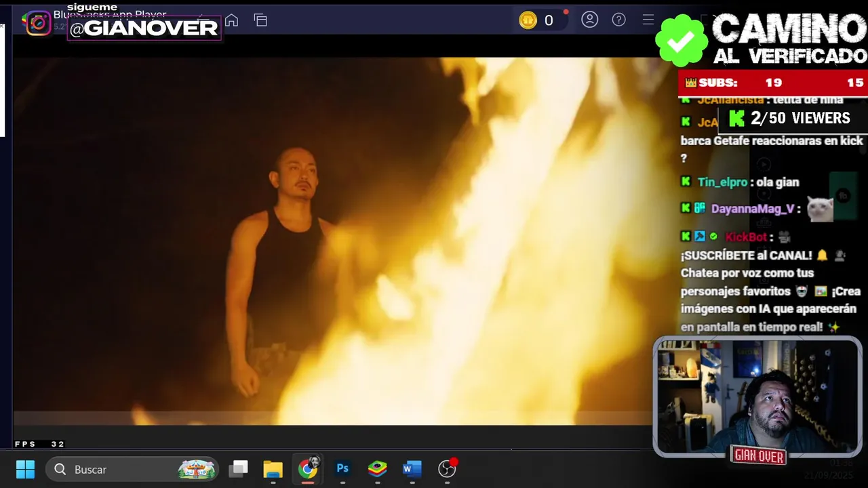Open BlueStacks help question-mark icon
The width and height of the screenshot is (868, 488).
tap(619, 20)
